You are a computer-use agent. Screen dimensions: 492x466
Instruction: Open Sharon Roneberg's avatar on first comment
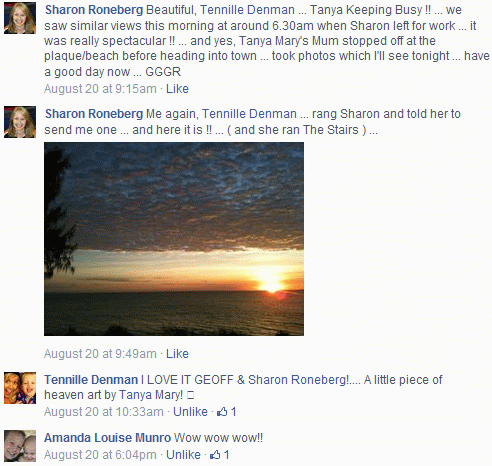(20, 18)
